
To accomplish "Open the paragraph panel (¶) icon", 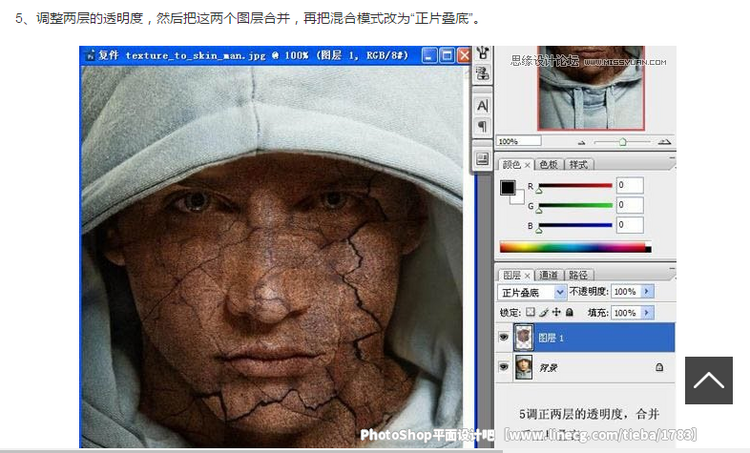I will click(x=482, y=126).
